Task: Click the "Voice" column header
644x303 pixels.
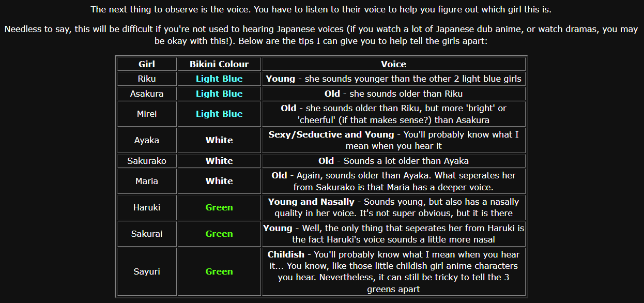Action: pos(393,64)
